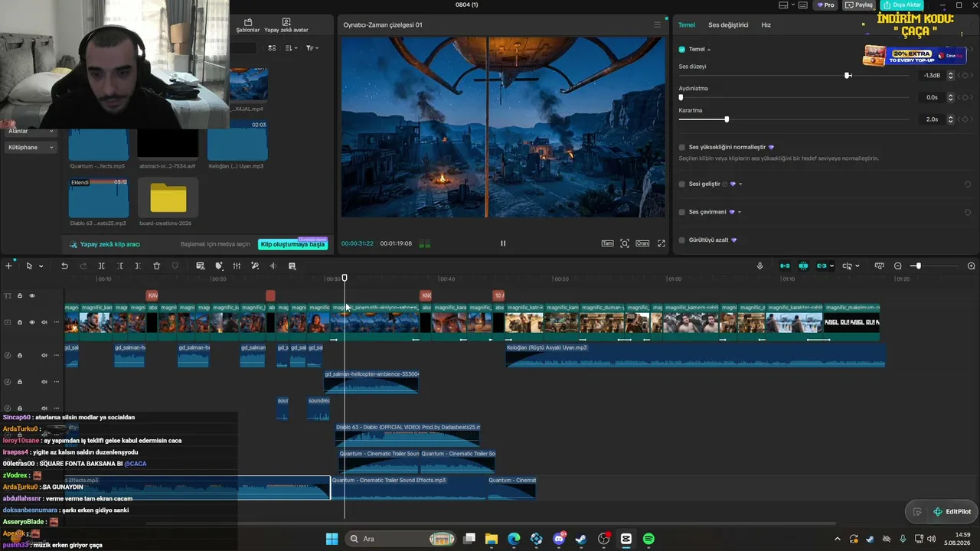Click the Ses düzeyi volume slider handle
The height and width of the screenshot is (551, 980).
tap(848, 75)
